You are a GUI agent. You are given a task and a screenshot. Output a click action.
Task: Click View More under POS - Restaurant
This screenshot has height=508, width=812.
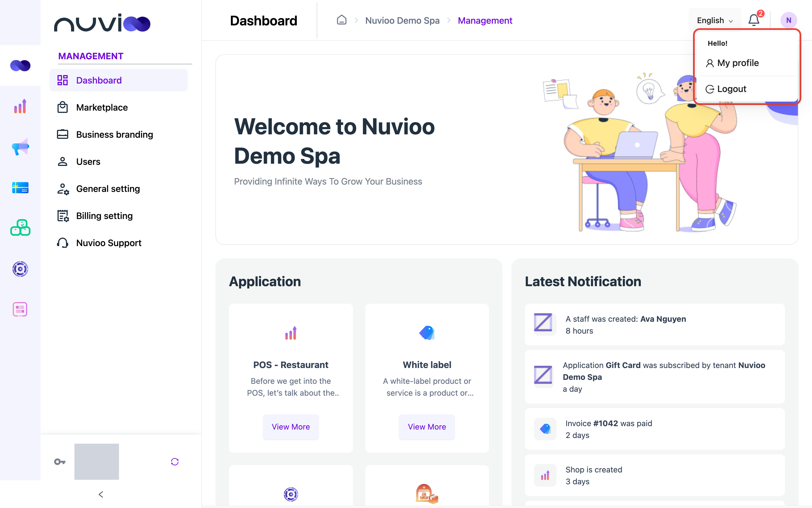[x=291, y=427]
